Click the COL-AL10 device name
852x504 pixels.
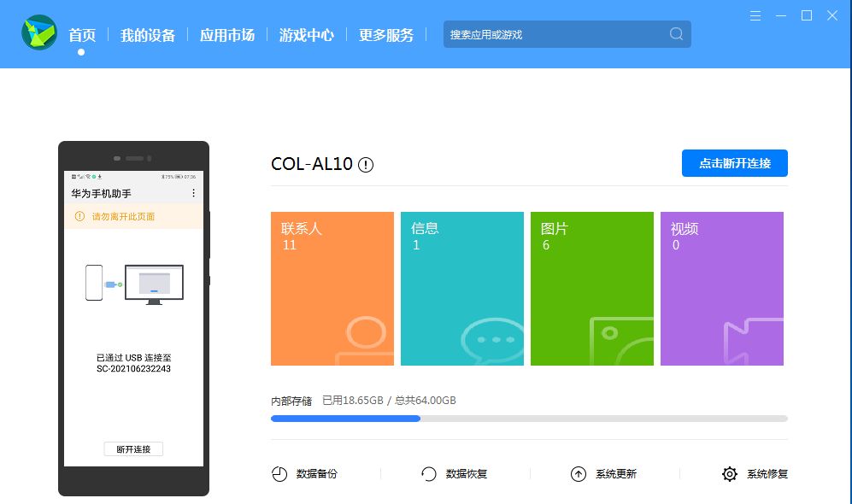pos(312,164)
